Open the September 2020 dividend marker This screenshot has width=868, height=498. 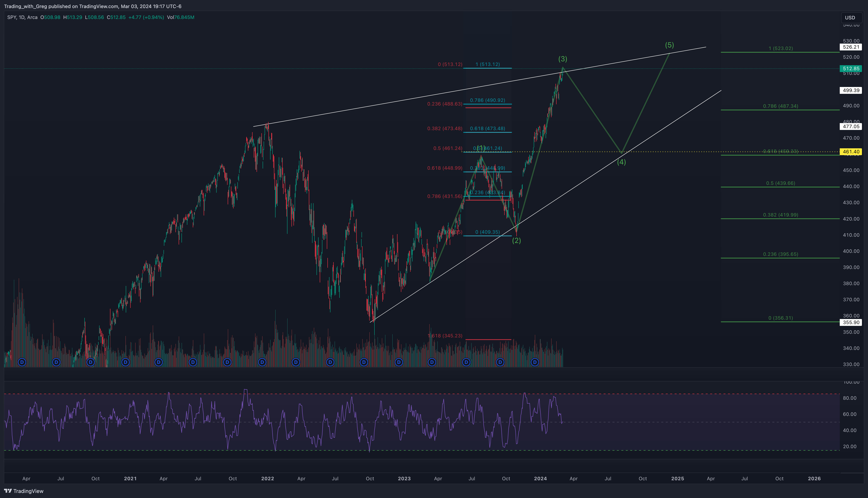point(91,362)
